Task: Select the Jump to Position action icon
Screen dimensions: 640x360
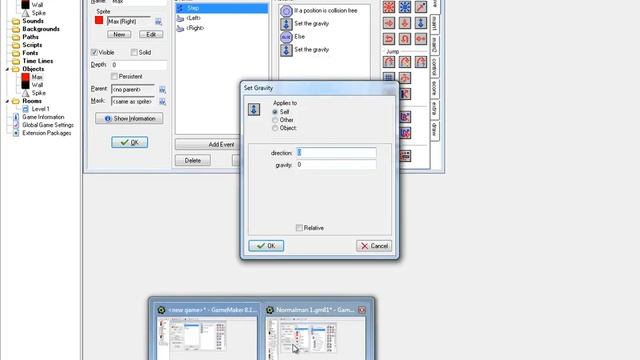Action: [x=389, y=62]
